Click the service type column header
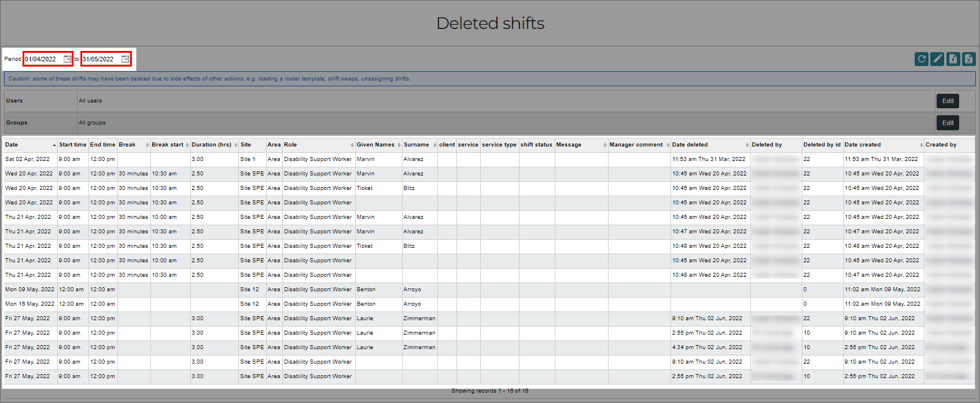The height and width of the screenshot is (403, 980). click(x=499, y=145)
